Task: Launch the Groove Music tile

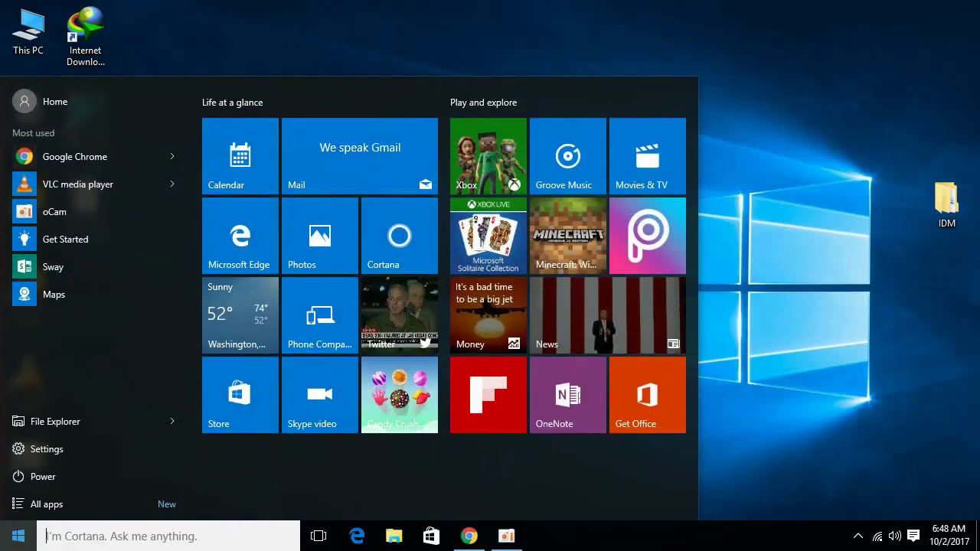Action: pyautogui.click(x=568, y=156)
